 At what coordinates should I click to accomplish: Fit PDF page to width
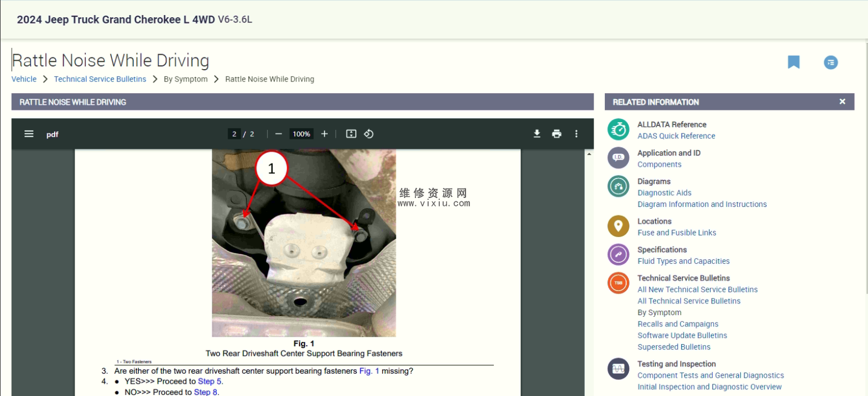tap(351, 134)
